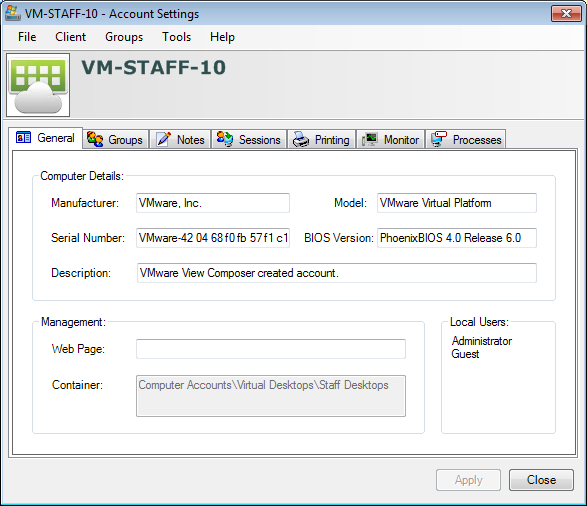Switch to the Notes tab
The image size is (587, 506).
[x=180, y=139]
